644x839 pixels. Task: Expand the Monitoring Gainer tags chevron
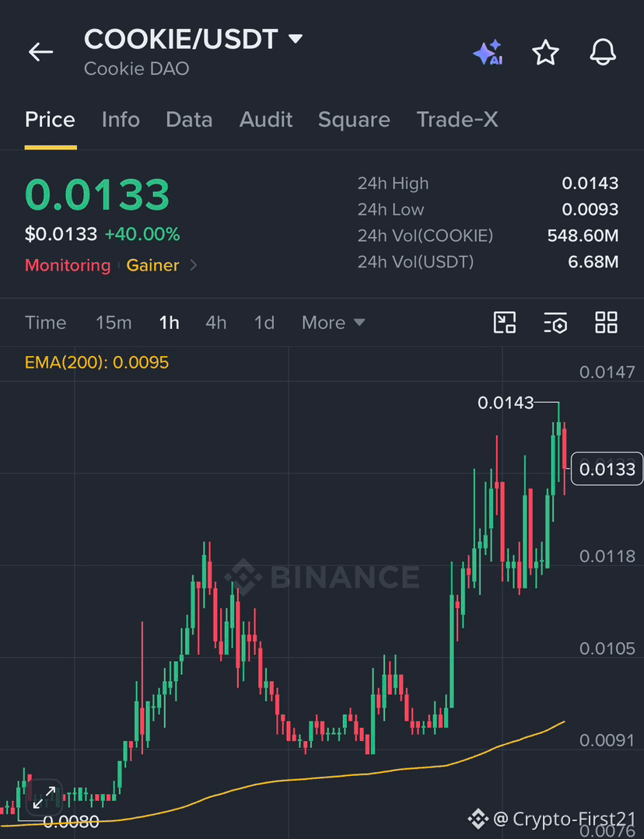pyautogui.click(x=194, y=265)
